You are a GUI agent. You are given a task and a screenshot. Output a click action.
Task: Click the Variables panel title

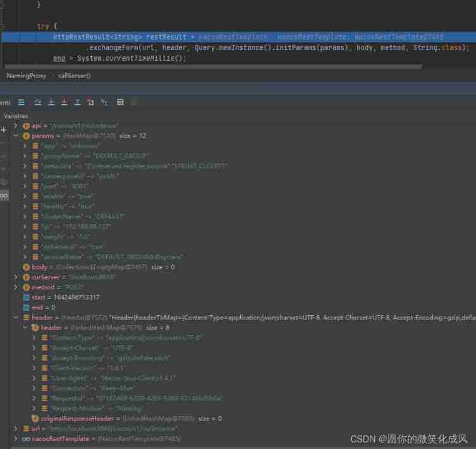[x=16, y=116]
